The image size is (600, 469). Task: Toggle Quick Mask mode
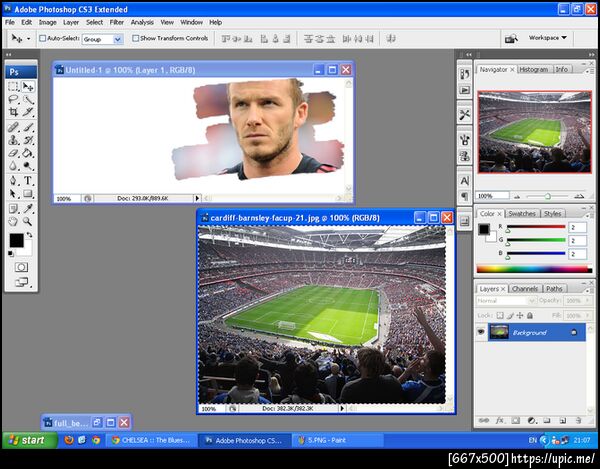coord(21,267)
